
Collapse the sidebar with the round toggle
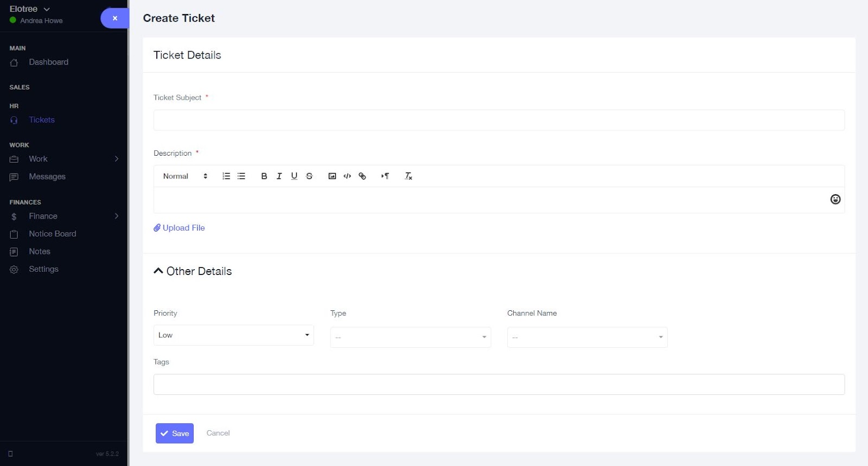coord(114,18)
